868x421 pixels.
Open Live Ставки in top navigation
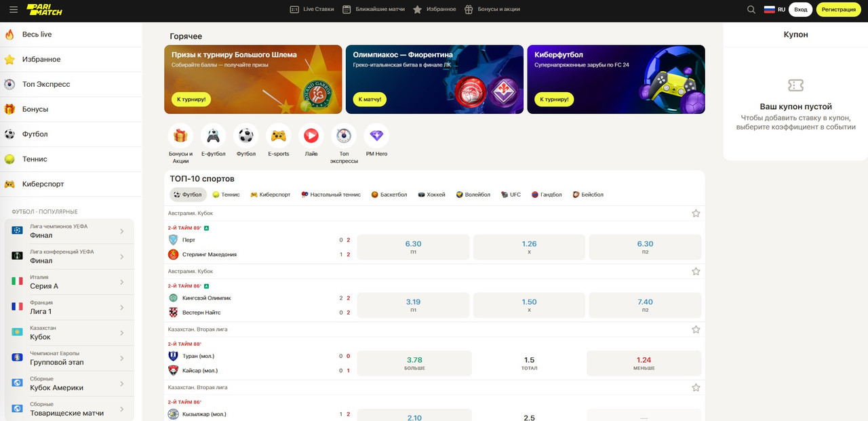coord(312,9)
